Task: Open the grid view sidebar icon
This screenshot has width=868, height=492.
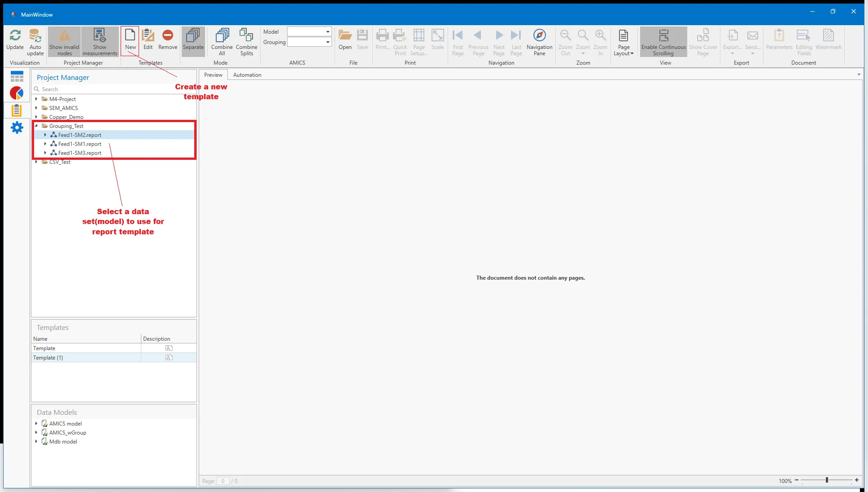Action: click(x=17, y=76)
